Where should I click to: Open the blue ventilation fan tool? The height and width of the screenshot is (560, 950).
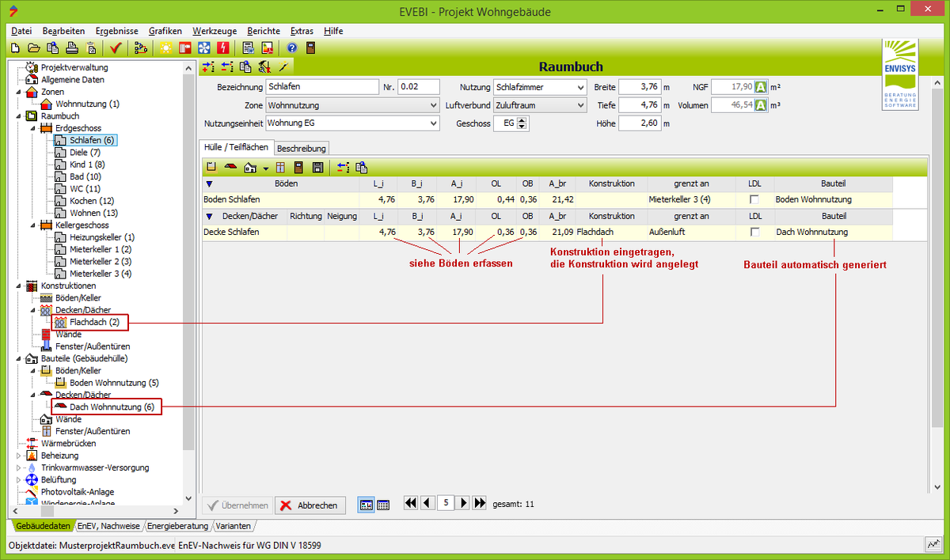click(203, 48)
